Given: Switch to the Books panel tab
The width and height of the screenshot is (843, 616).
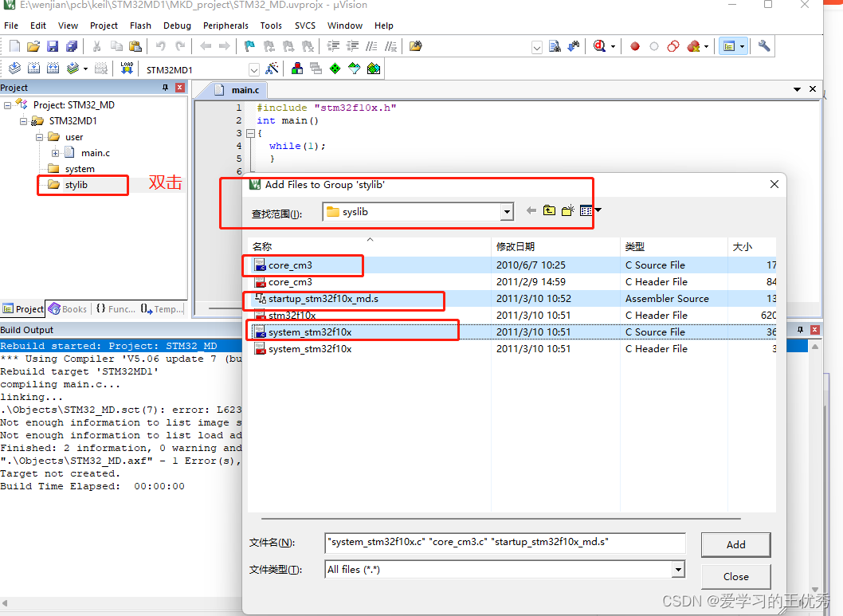Looking at the screenshot, I should click(68, 309).
